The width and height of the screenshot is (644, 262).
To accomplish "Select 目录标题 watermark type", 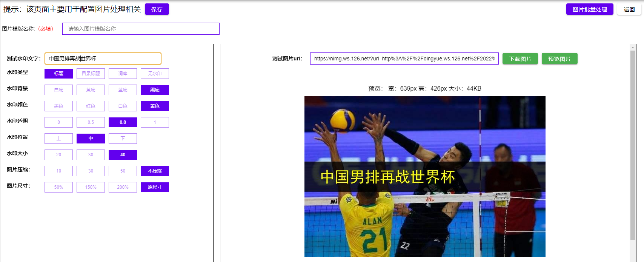I will coord(91,73).
